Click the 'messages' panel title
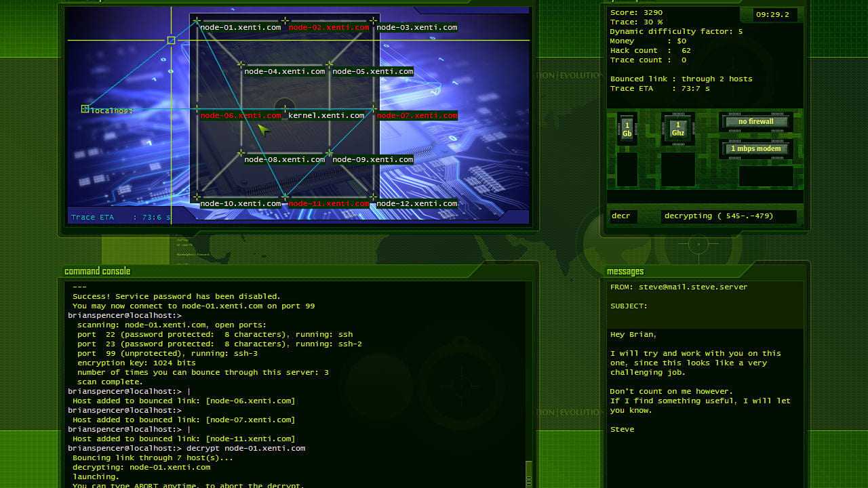 coord(625,271)
